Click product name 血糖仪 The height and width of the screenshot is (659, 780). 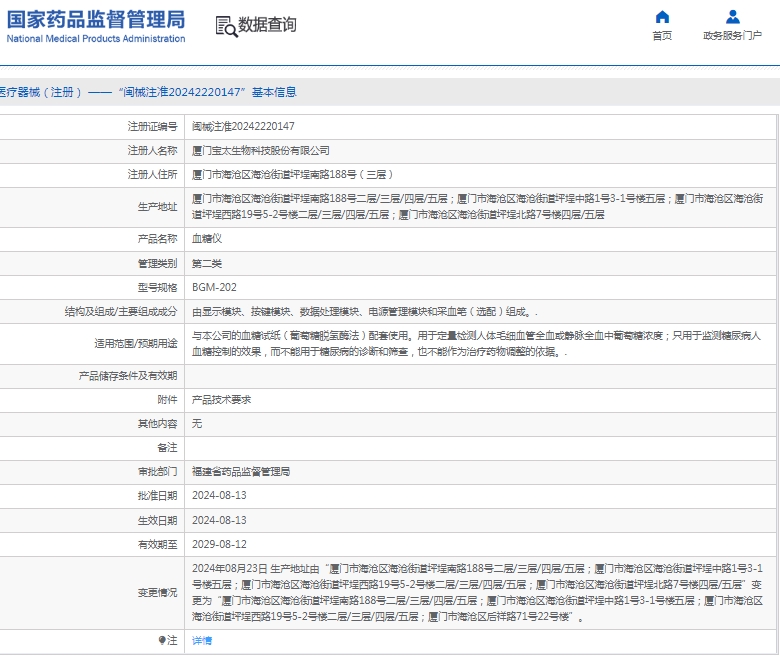[x=207, y=239]
